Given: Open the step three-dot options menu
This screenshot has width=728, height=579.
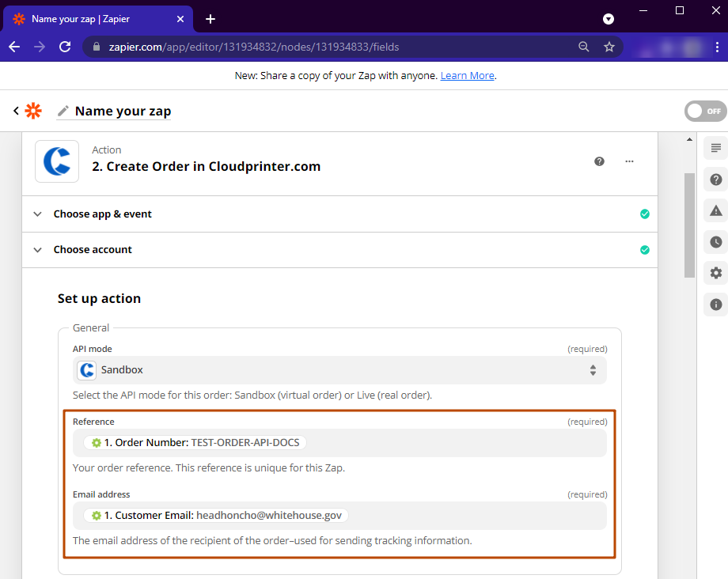Looking at the screenshot, I should click(629, 161).
